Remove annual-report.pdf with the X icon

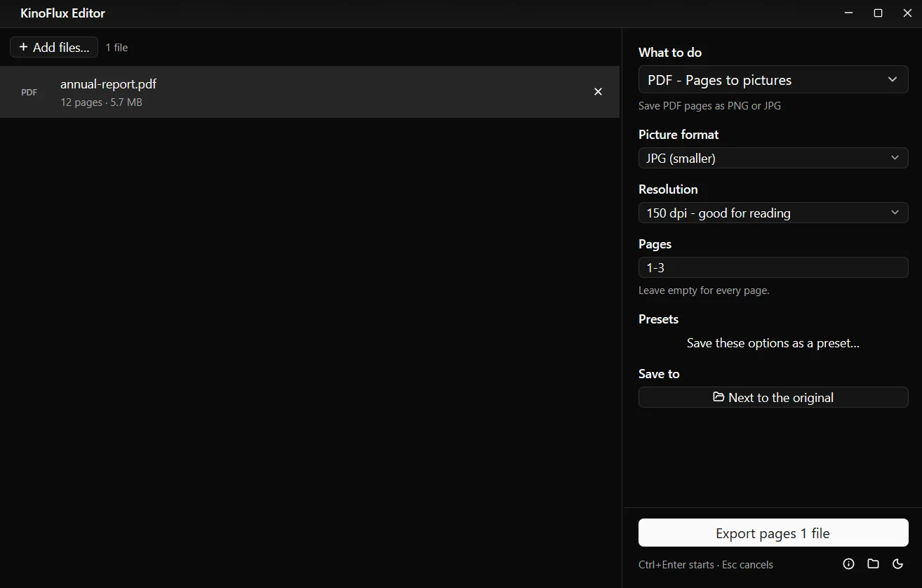click(598, 92)
